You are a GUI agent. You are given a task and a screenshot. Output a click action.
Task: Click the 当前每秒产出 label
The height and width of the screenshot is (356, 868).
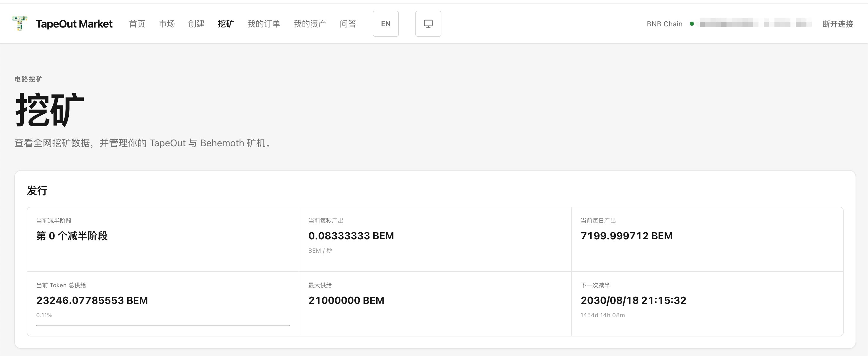tap(326, 220)
